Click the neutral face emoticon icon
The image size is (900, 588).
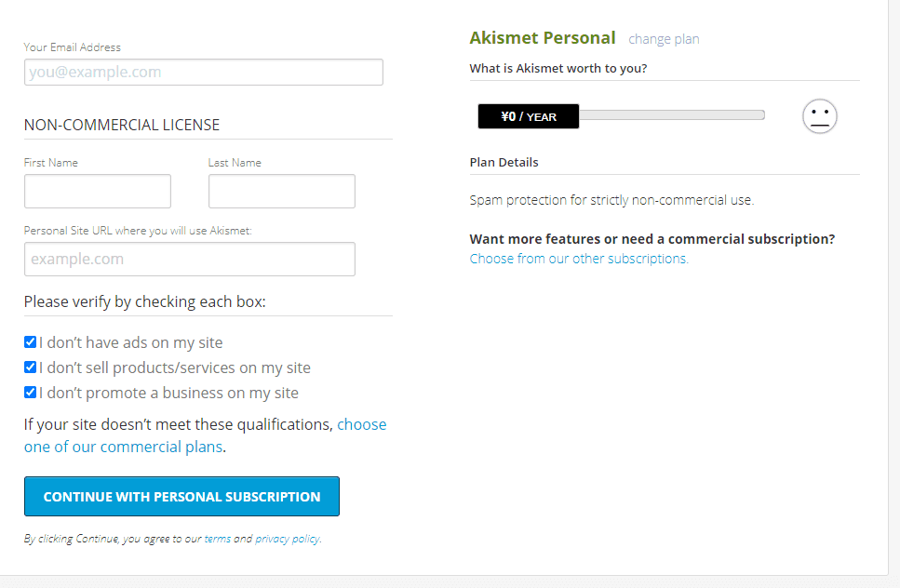coord(819,116)
